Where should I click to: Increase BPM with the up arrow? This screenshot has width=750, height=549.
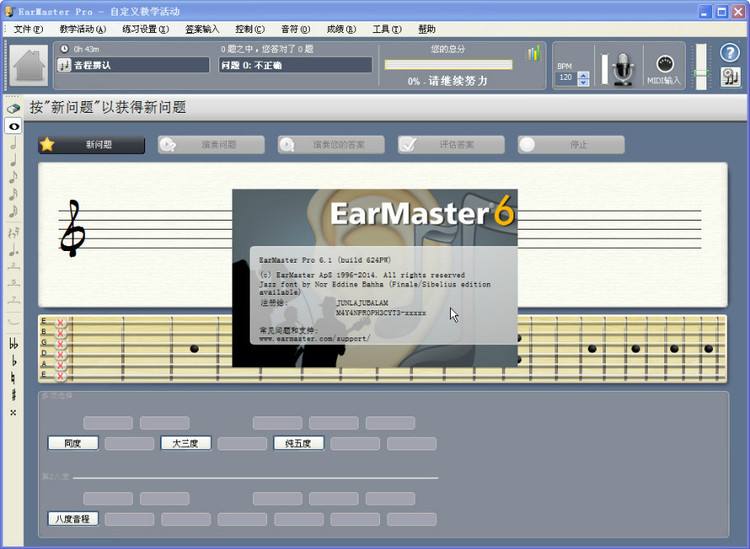pos(584,75)
